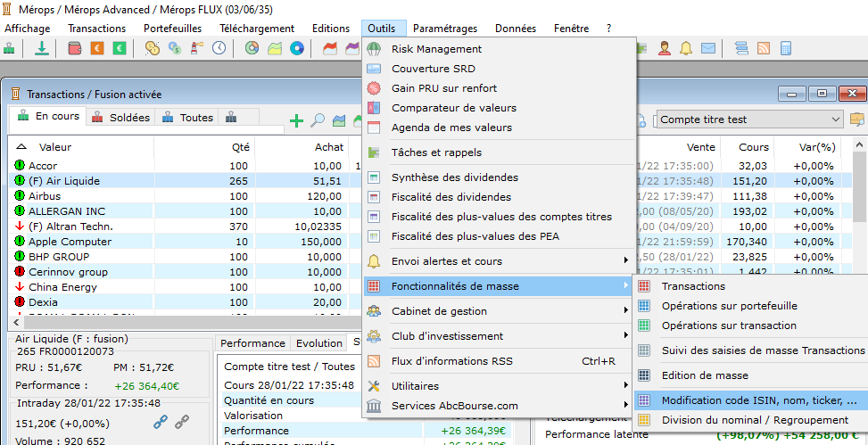The height and width of the screenshot is (445, 868).
Task: Click the red area chart toolbar icon
Action: coord(330,48)
